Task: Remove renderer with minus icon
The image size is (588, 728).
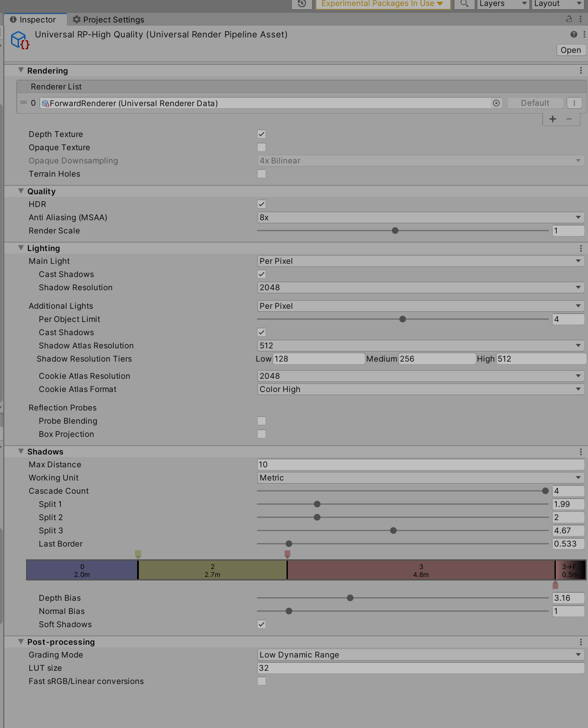Action: [x=569, y=119]
